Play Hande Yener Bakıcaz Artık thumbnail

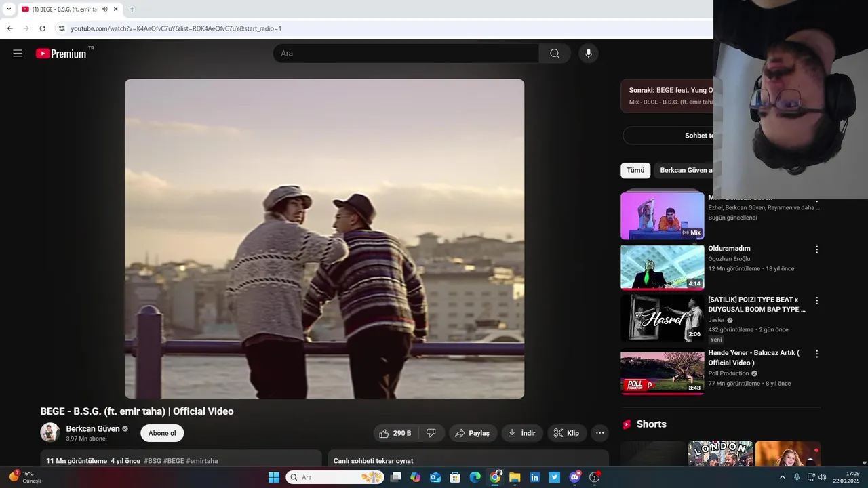point(663,371)
